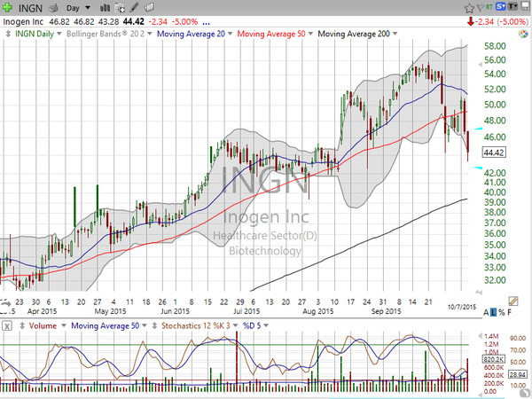Flag the symbol with the flag icon
This screenshot has height=399, width=532.
(481, 7)
